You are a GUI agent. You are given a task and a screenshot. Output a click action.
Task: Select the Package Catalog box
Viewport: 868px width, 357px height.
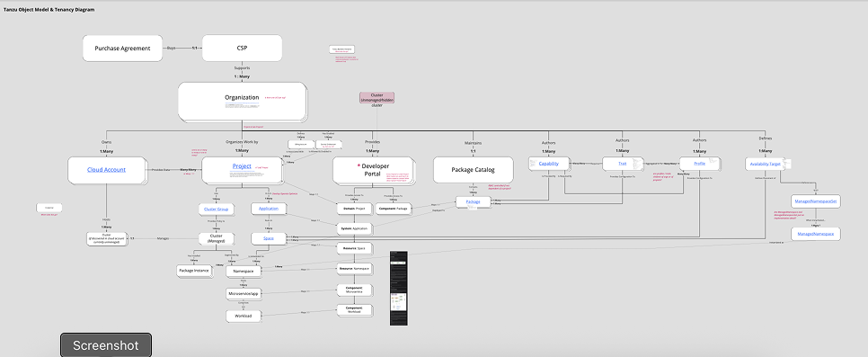tap(474, 170)
